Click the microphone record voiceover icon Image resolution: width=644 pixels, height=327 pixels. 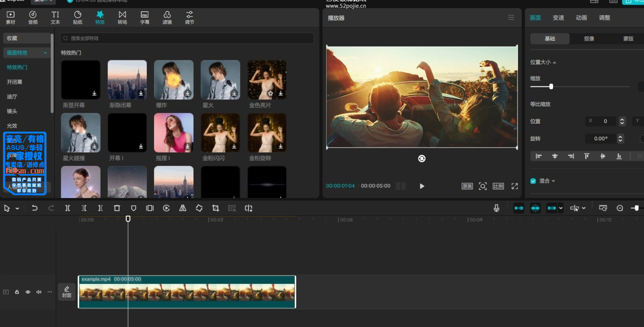(496, 208)
